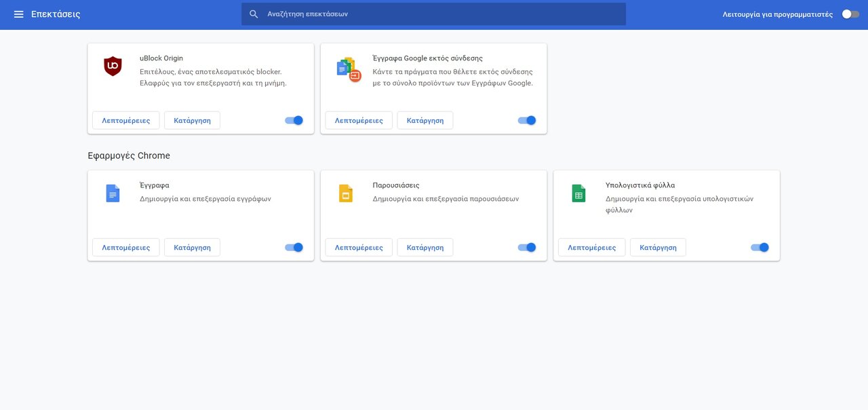
Task: Click the blue Έγγραφα document icon
Action: (x=113, y=193)
